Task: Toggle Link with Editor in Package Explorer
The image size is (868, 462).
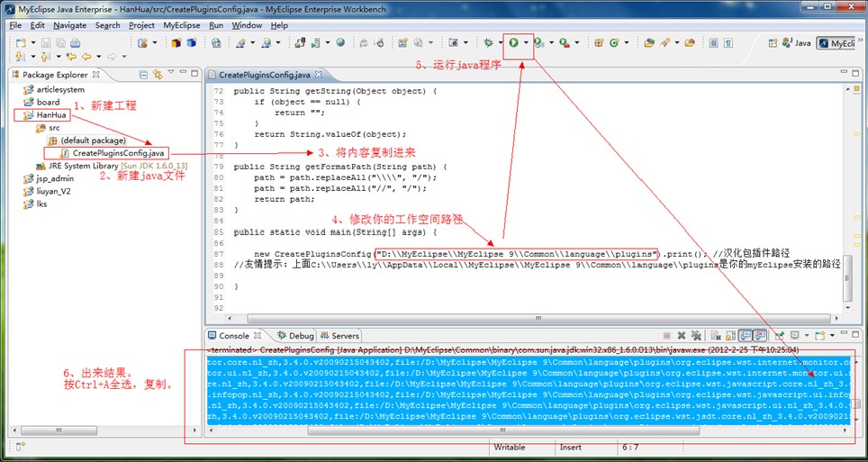Action: [158, 74]
